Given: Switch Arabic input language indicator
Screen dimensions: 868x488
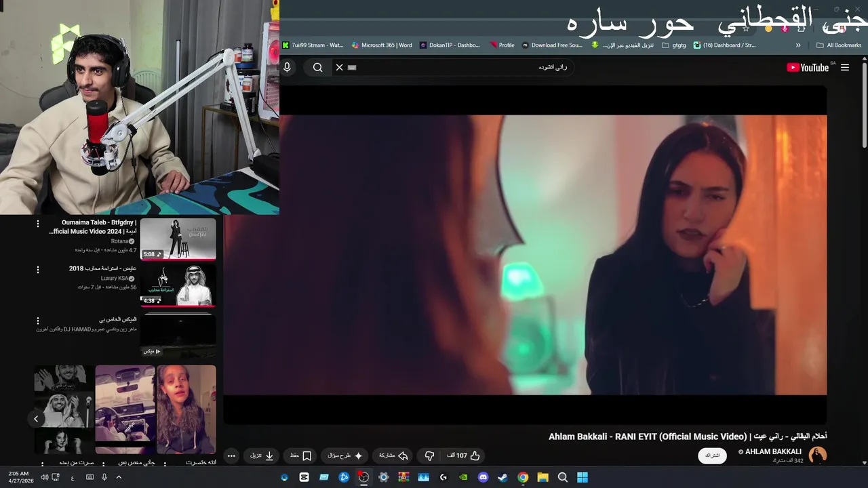Looking at the screenshot, I should pyautogui.click(x=73, y=477).
